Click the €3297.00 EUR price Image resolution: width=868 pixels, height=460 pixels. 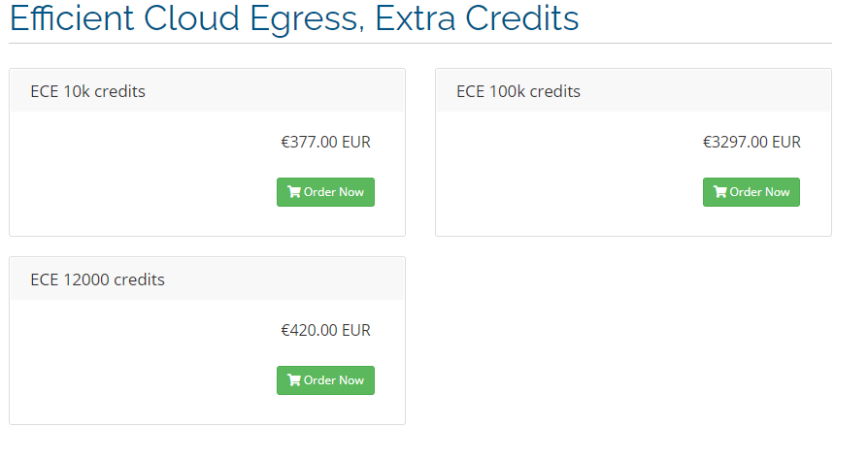[x=751, y=143]
